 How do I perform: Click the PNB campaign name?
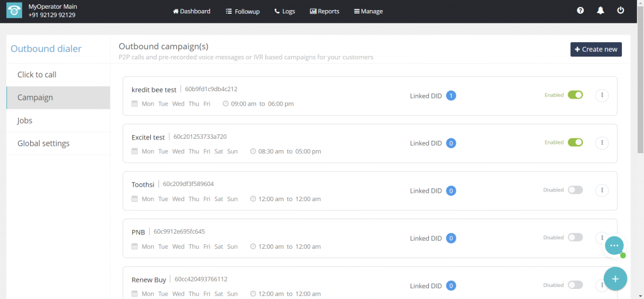(138, 232)
